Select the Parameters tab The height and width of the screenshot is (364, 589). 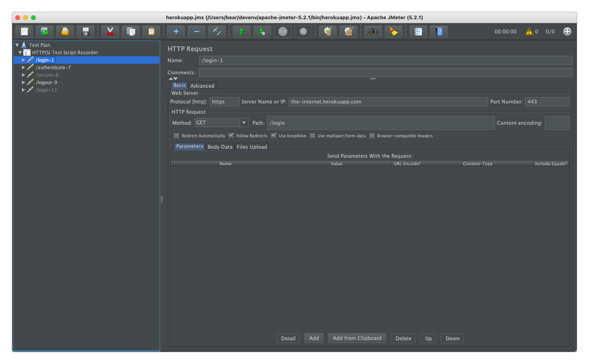pyautogui.click(x=190, y=146)
